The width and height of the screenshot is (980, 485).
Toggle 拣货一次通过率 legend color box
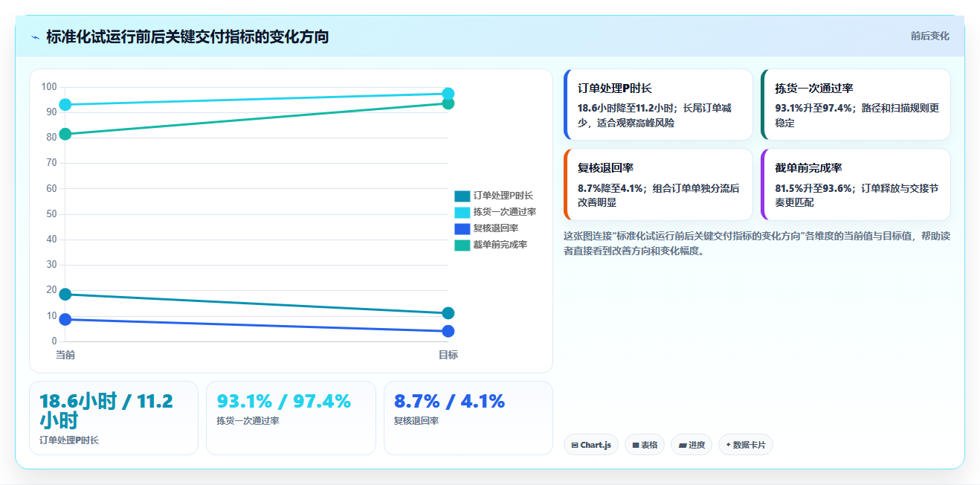tap(462, 213)
